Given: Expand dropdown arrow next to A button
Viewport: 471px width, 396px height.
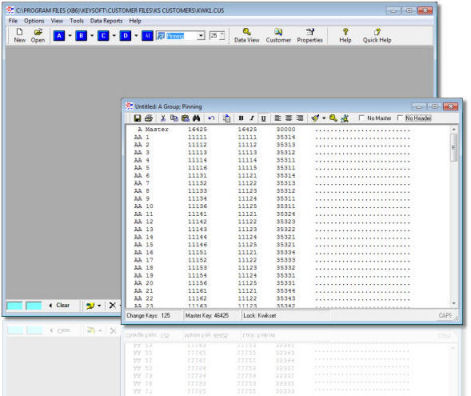Looking at the screenshot, I should coord(70,36).
